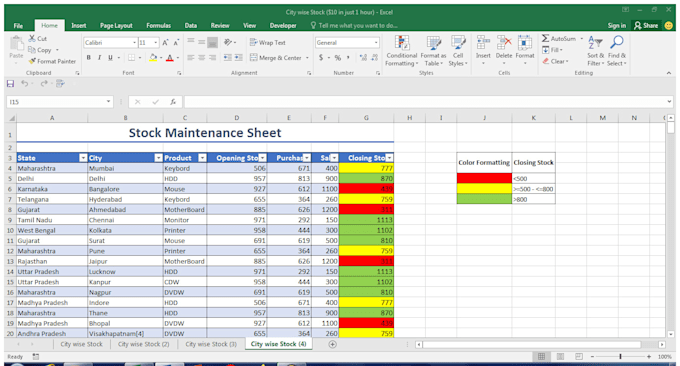
Task: Toggle Bold formatting
Action: pos(88,57)
